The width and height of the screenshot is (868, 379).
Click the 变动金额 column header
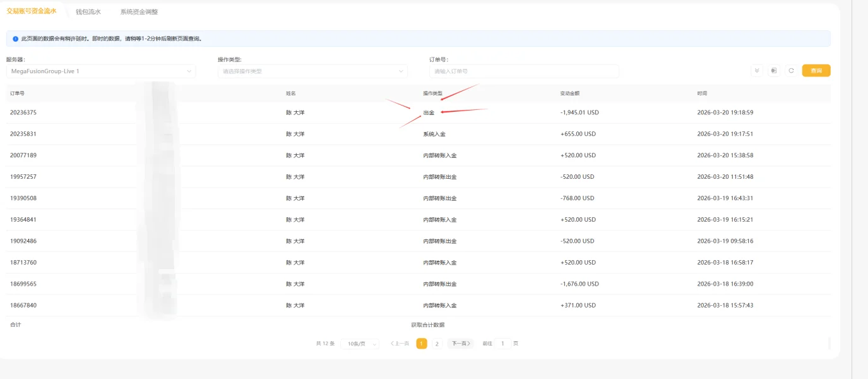570,93
